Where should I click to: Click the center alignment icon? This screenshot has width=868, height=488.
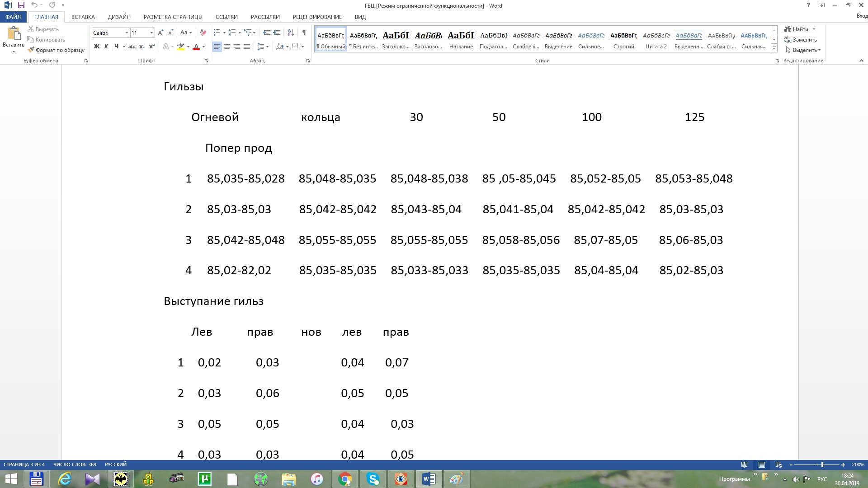227,47
